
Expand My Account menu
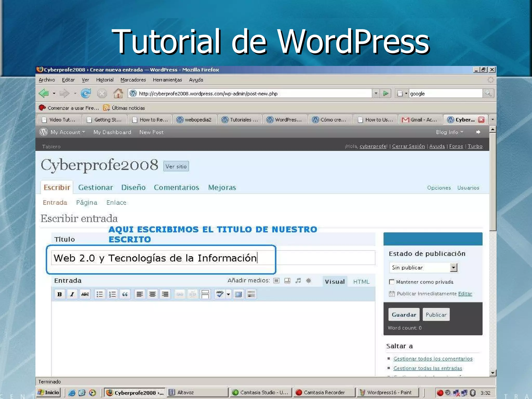coord(68,132)
